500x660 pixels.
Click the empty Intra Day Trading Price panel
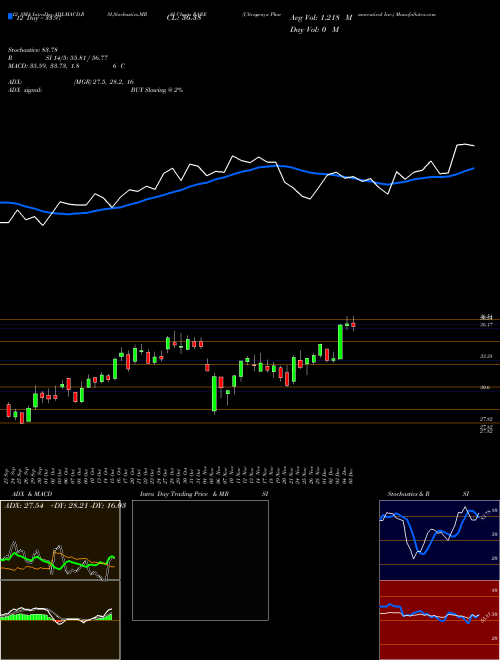[x=200, y=560]
